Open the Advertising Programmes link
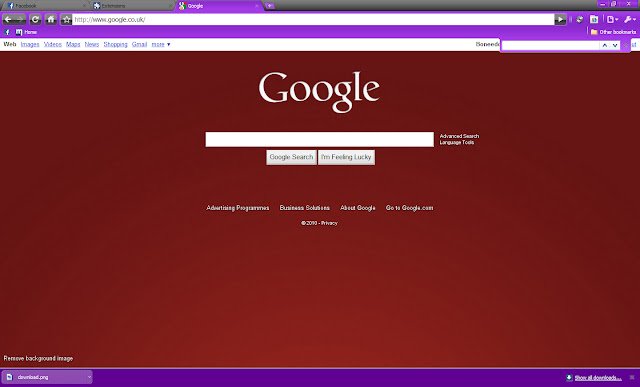The image size is (640, 387). [x=238, y=208]
